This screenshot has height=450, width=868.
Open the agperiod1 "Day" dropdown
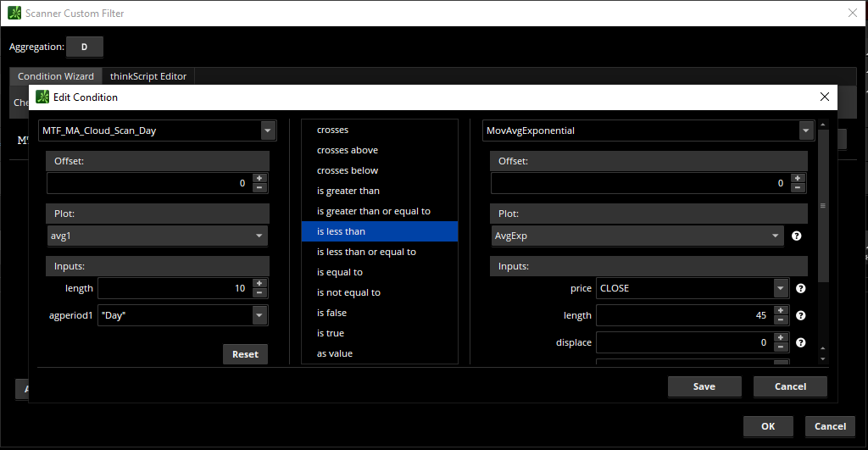pyautogui.click(x=259, y=315)
